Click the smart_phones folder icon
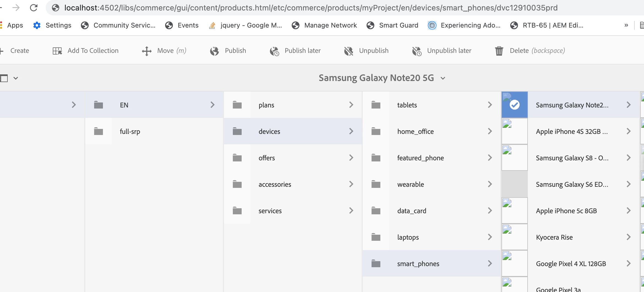644x292 pixels. click(x=376, y=264)
